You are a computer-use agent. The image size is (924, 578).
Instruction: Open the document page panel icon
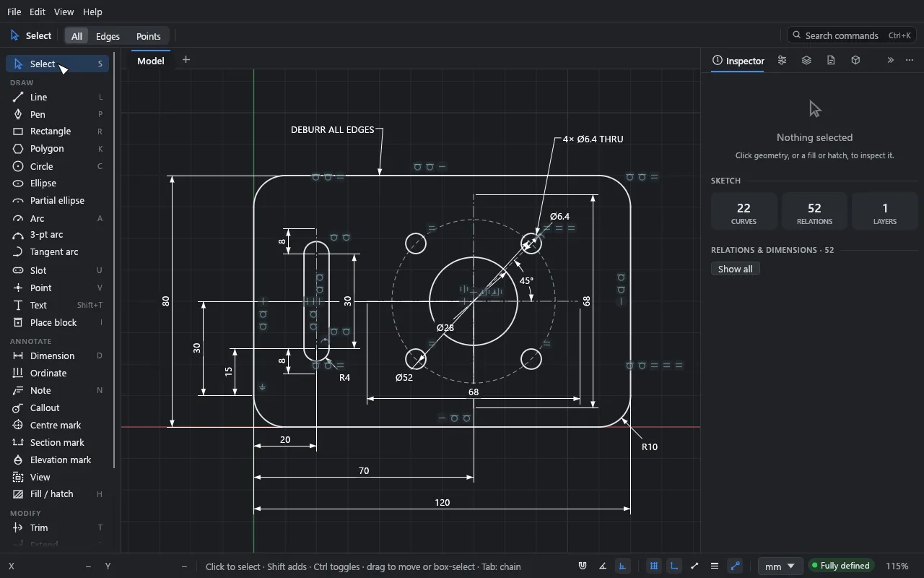click(x=831, y=61)
